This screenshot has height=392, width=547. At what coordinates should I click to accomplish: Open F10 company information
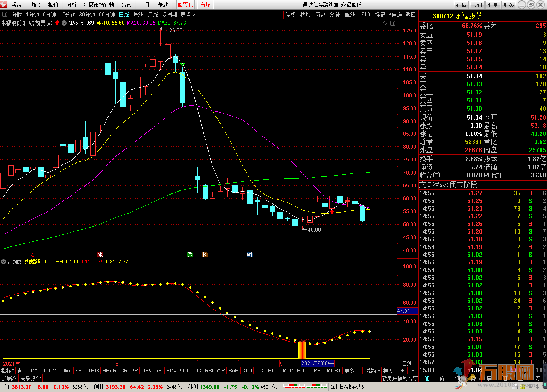pos(365,15)
